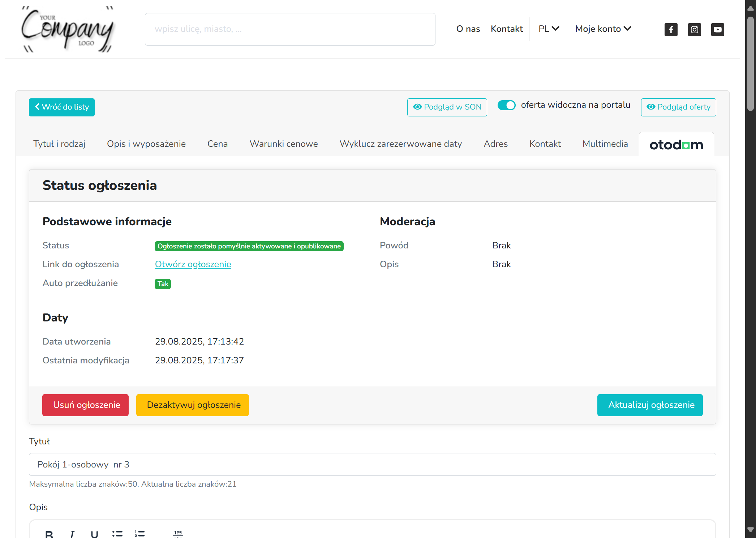This screenshot has height=538, width=756.
Task: Open the Otwórz ogłoszenie link
Action: tap(193, 264)
